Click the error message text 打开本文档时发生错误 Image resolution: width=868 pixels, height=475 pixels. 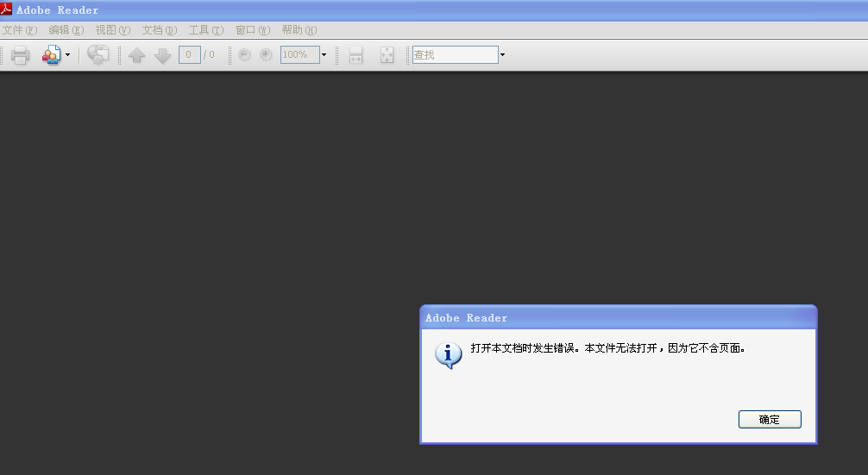[x=525, y=347]
